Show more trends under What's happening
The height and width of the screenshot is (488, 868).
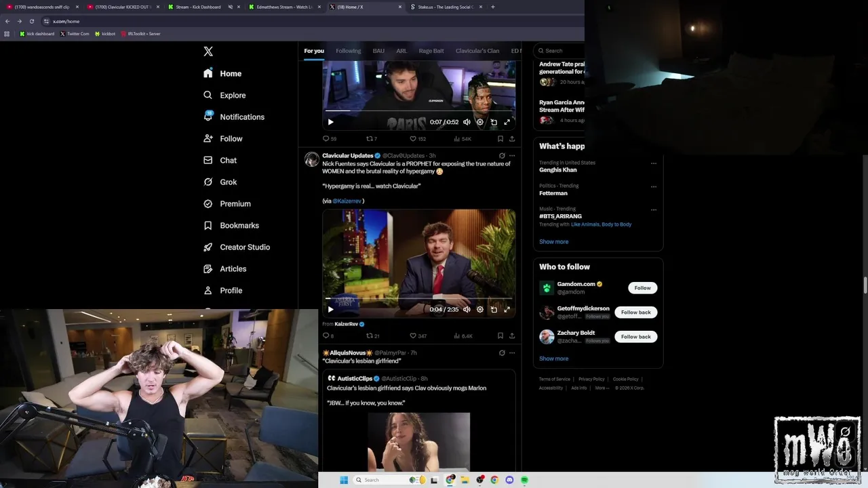[554, 241]
